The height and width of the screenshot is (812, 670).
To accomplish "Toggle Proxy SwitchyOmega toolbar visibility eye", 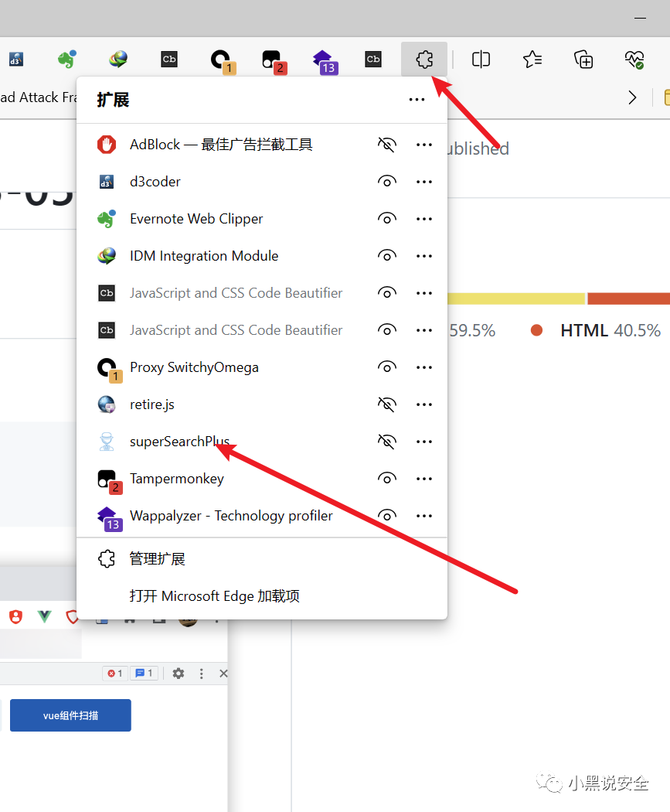I will point(387,367).
